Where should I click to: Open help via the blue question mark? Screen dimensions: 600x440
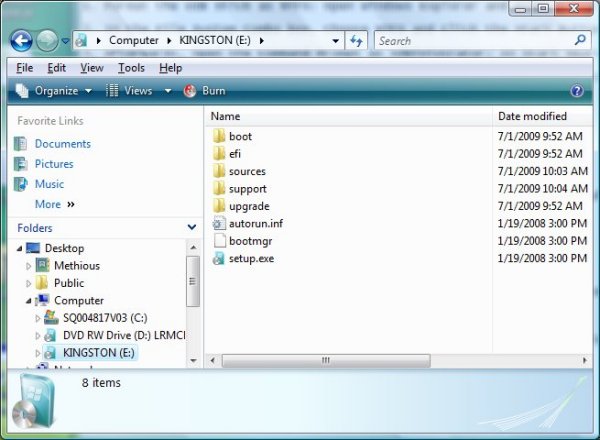[577, 91]
